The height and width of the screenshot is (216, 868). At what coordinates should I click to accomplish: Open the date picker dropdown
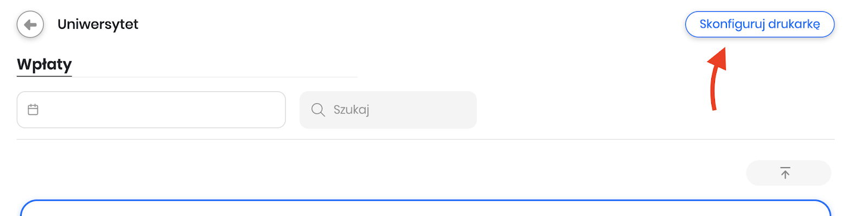click(151, 110)
